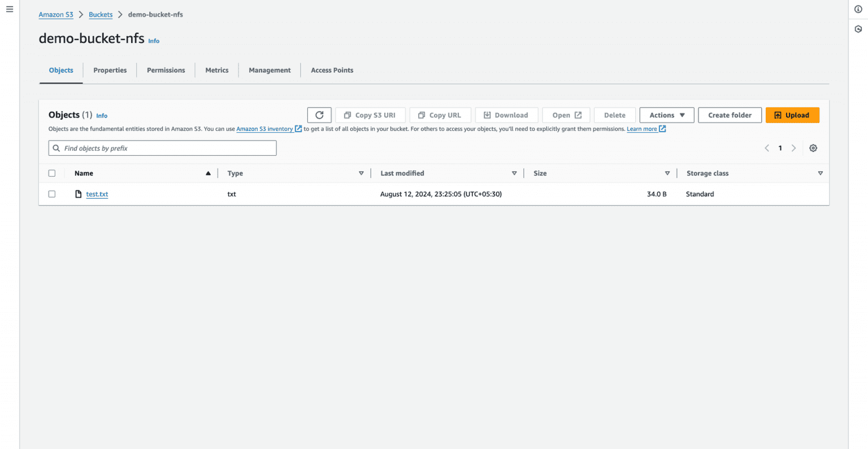
Task: Open the objects list preferences gear
Action: click(x=813, y=147)
